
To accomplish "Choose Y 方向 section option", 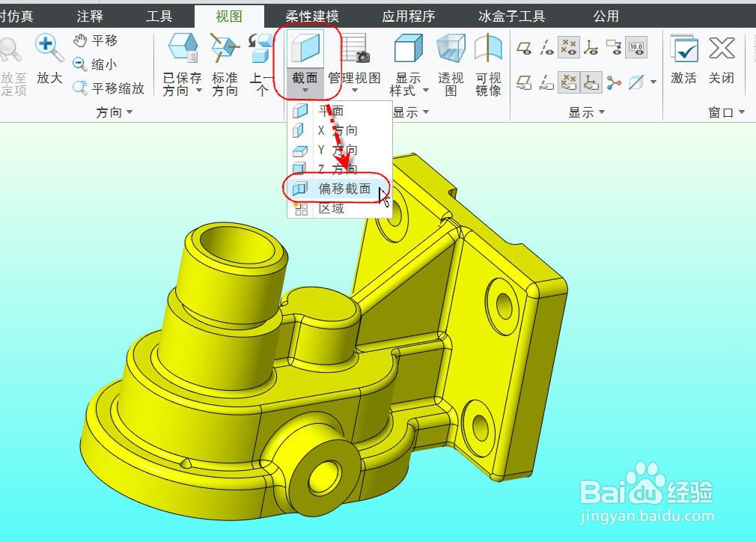I will pos(339,150).
